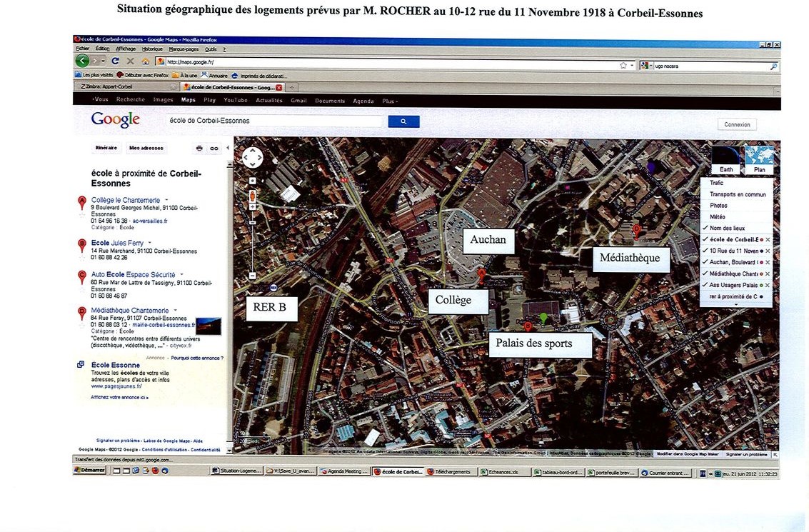Image resolution: width=809 pixels, height=532 pixels.
Task: Click marker B beside Ecole Jules Ferry
Action: tap(81, 245)
